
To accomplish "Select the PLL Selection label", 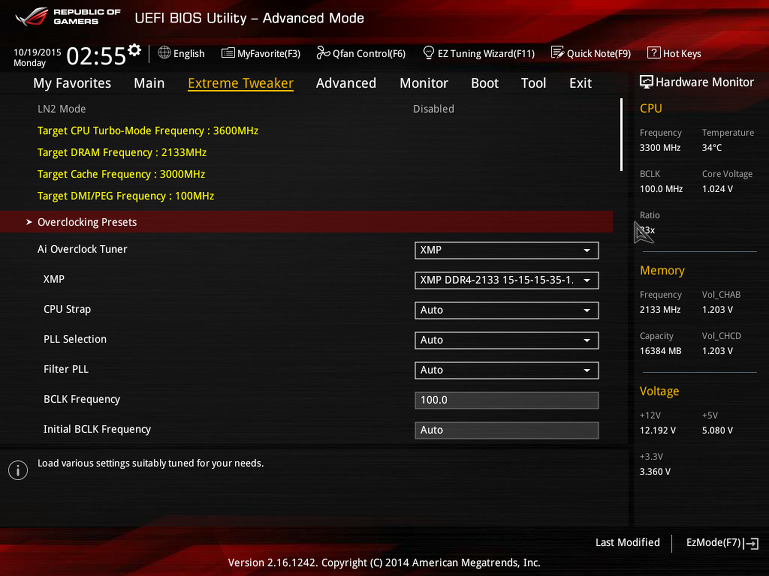I will click(x=75, y=339).
